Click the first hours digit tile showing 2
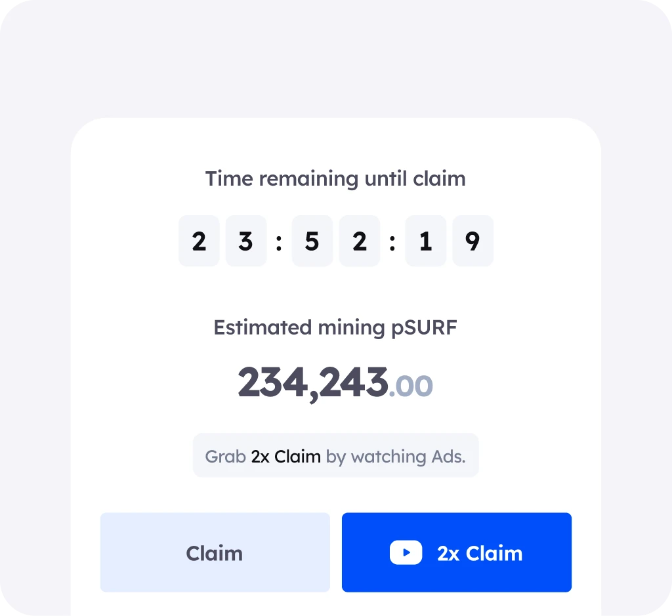Screen dimensions: 672x616 (x=199, y=241)
